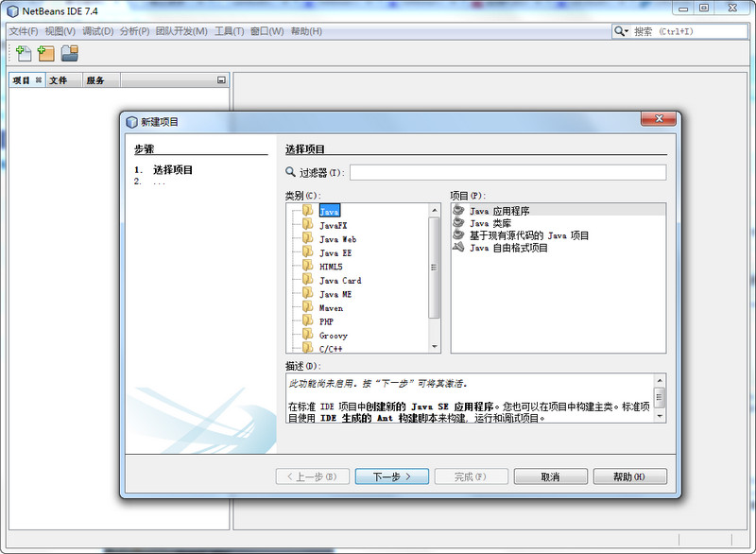Click coffee cup icon beside Java 应用程序
Image resolution: width=756 pixels, height=554 pixels.
458,210
